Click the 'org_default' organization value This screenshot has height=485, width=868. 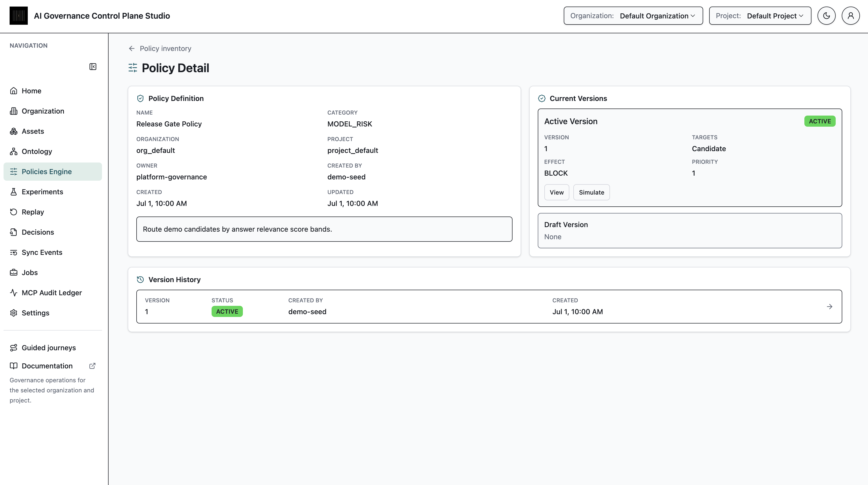156,151
